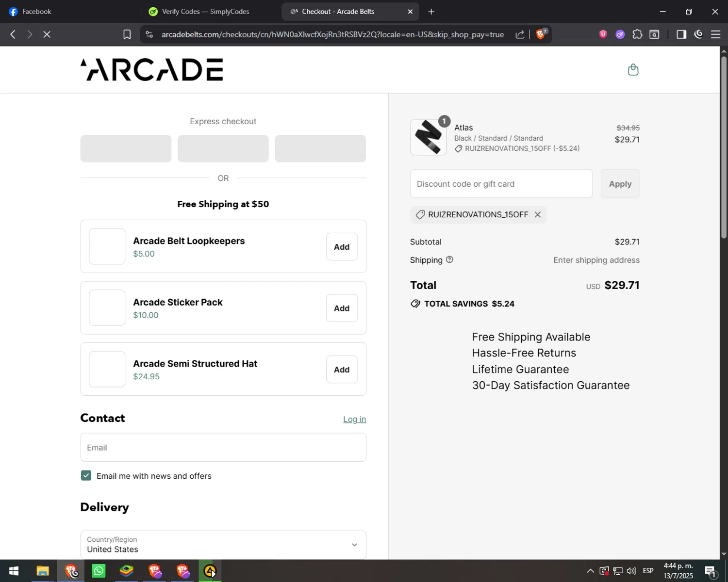Remove the RUIZRENOVATIONS_15OFF discount code
Screen dimensions: 728x582
pyautogui.click(x=538, y=214)
